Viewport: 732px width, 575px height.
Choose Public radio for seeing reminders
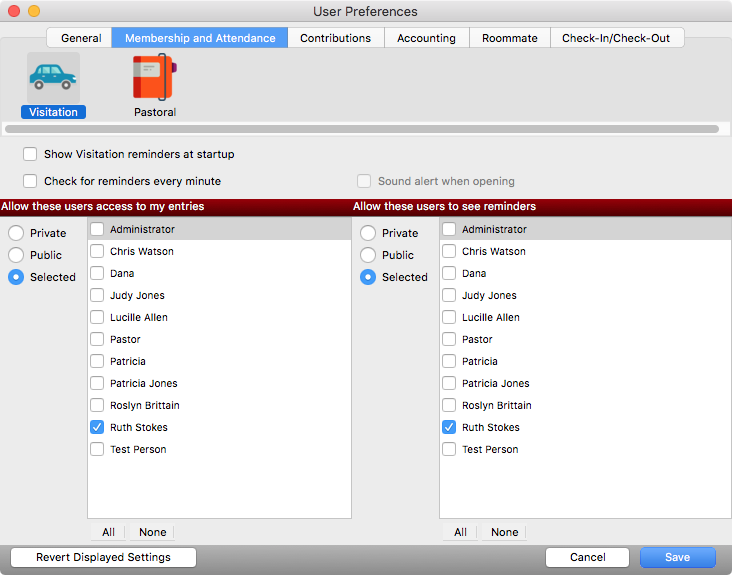368,255
